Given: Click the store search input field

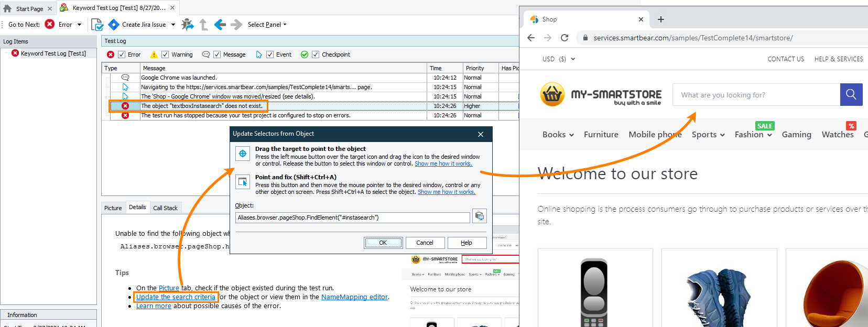Looking at the screenshot, I should tap(756, 95).
